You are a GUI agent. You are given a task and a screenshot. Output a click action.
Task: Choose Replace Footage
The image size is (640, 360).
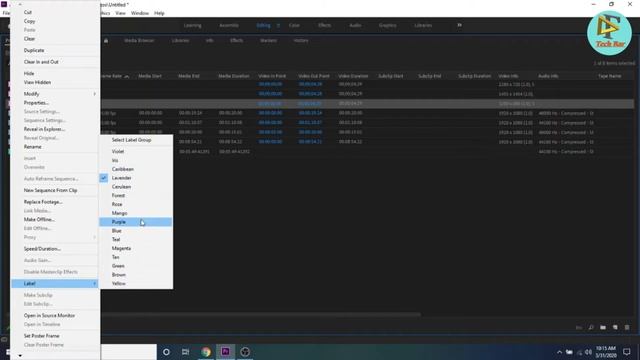click(x=43, y=202)
